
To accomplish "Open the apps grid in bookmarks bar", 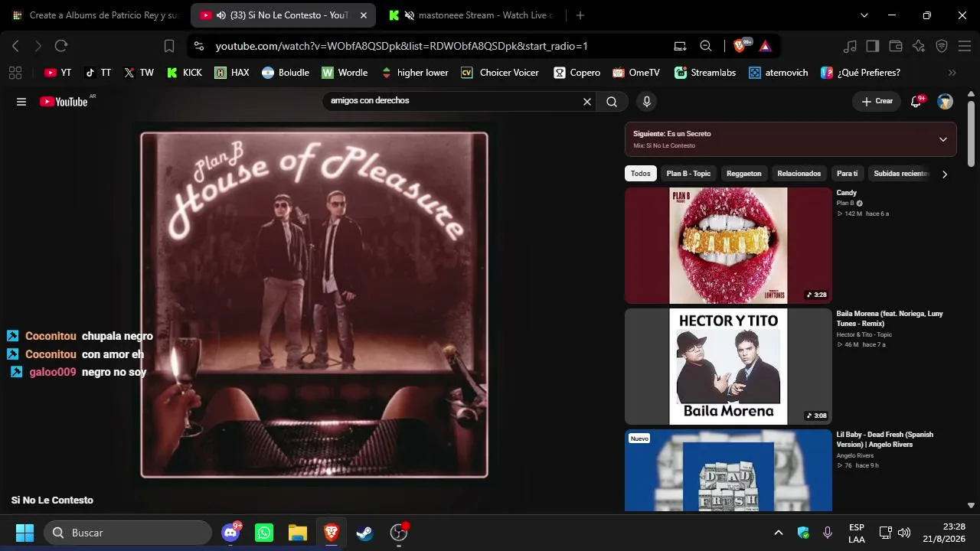I will coord(15,73).
